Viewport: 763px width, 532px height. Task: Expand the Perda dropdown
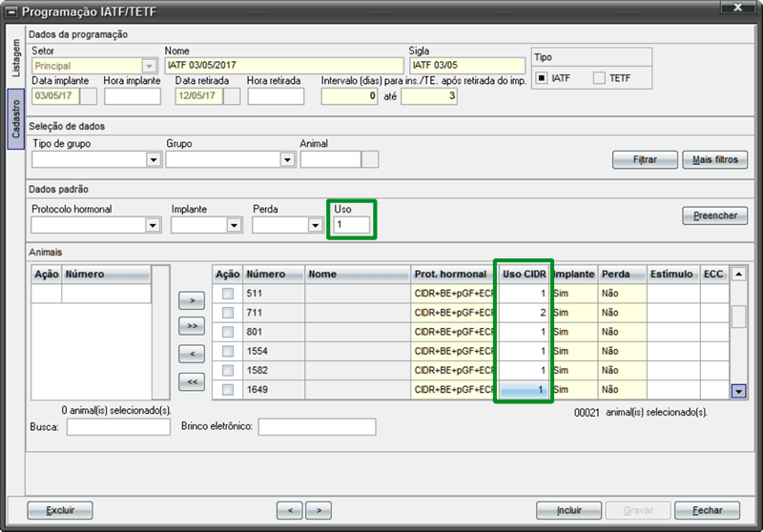(x=316, y=225)
